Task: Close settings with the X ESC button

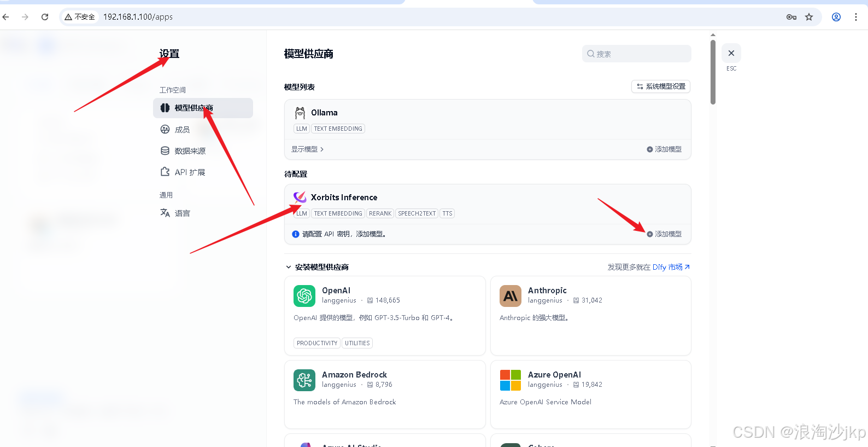Action: (x=731, y=53)
